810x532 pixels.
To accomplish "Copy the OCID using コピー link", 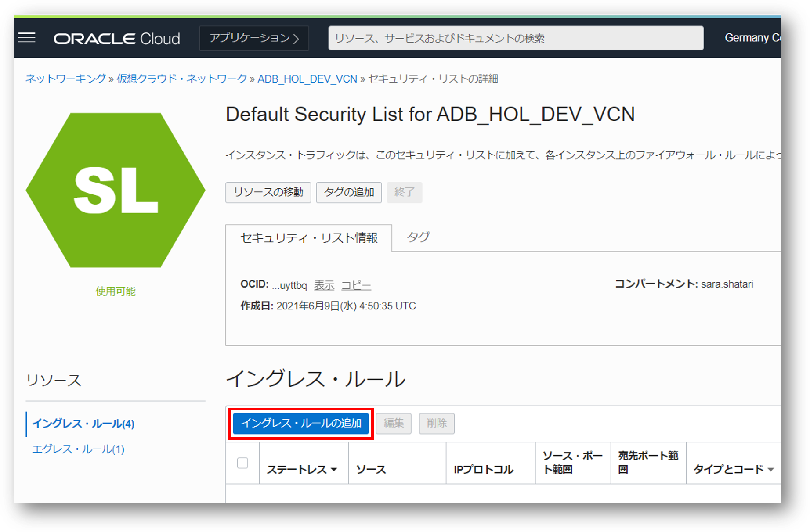I will (x=356, y=285).
